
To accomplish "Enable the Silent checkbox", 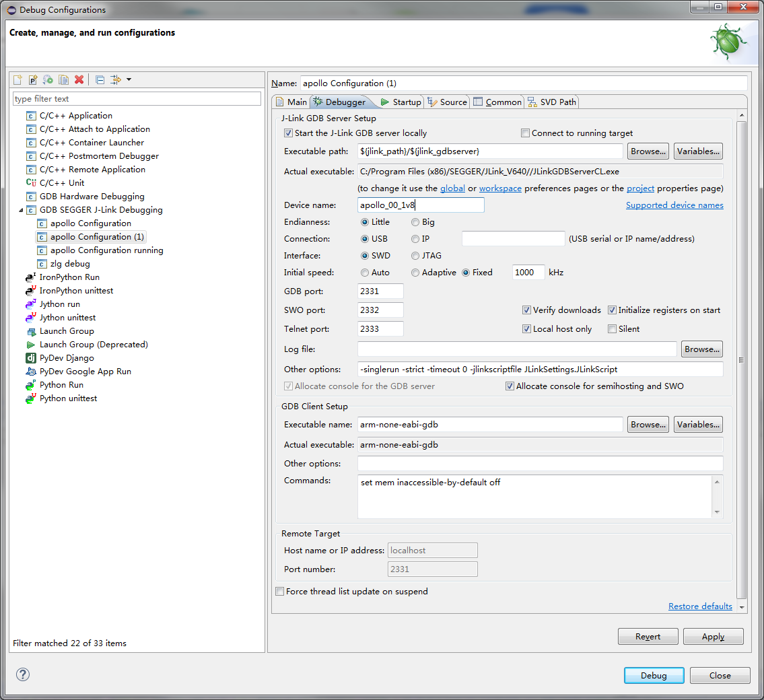I will point(612,329).
